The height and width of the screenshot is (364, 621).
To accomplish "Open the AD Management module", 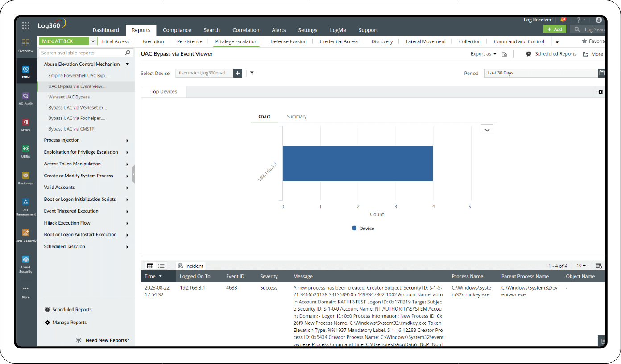I will coord(25,207).
